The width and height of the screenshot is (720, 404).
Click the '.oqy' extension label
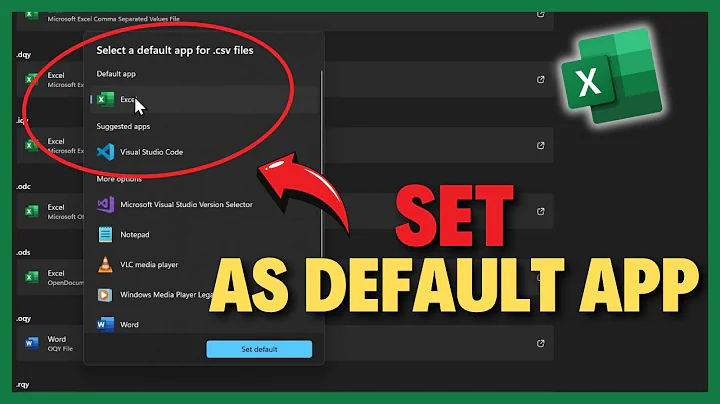pos(23,319)
